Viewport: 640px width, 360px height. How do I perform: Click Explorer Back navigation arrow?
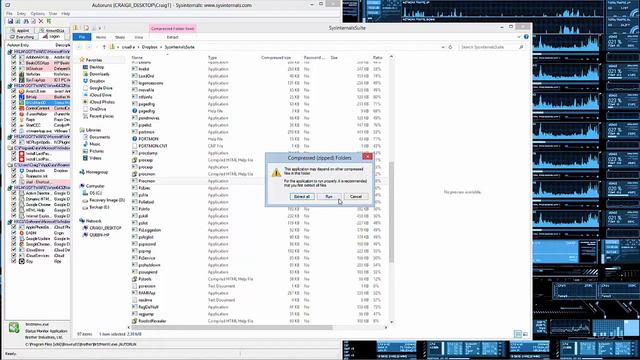[x=80, y=47]
